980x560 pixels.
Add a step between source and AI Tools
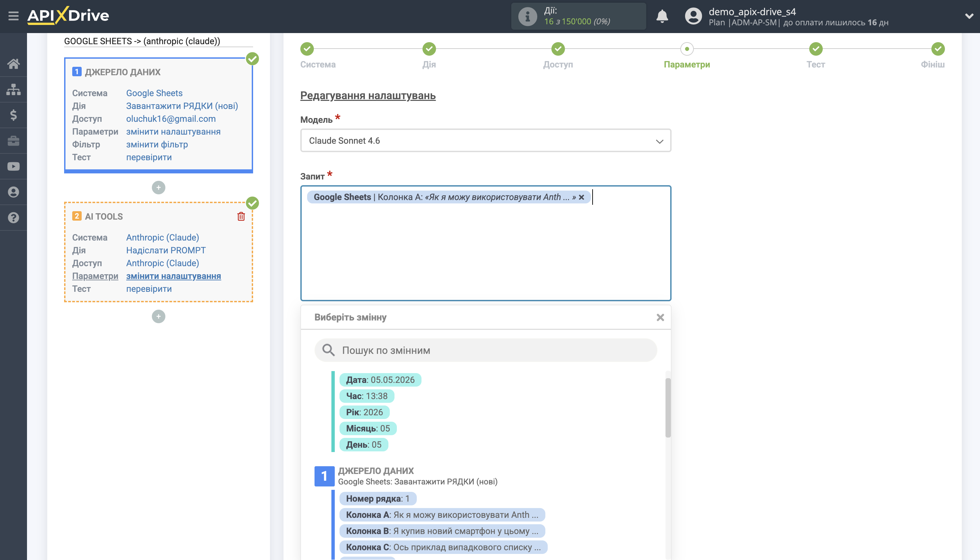pyautogui.click(x=159, y=188)
